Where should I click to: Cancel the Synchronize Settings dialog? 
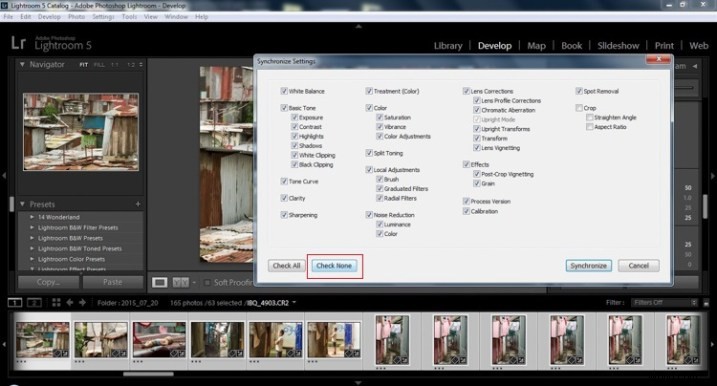pos(638,266)
